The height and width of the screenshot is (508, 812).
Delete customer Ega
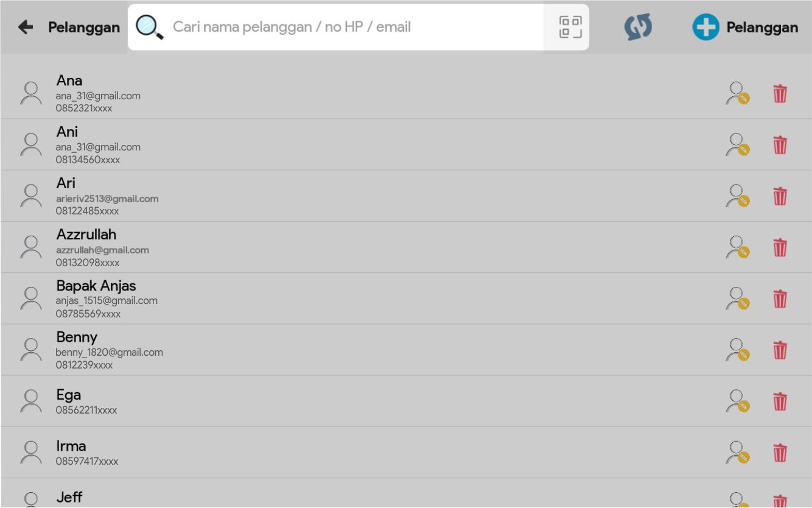[780, 401]
